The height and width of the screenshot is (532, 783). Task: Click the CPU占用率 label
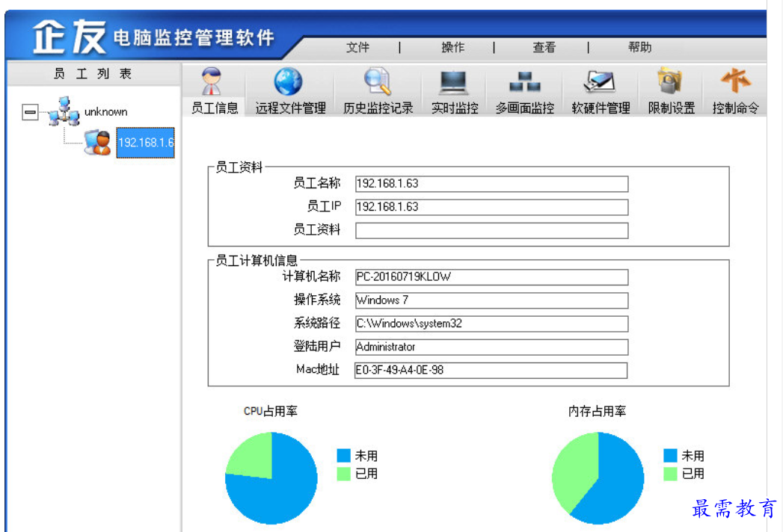(270, 411)
